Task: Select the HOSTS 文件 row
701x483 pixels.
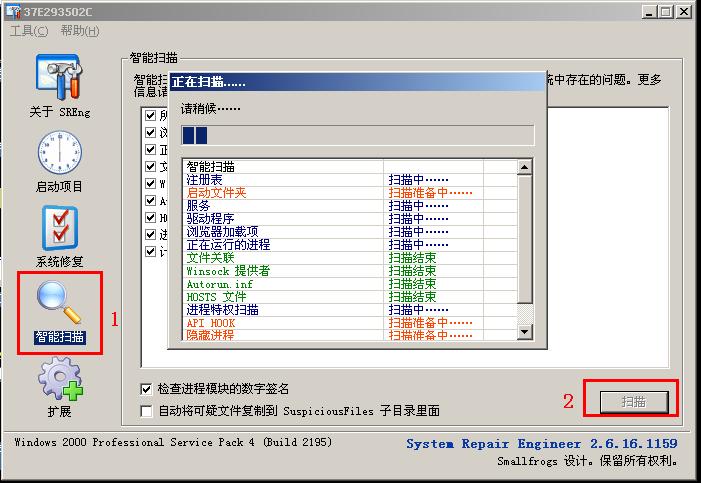Action: coord(350,297)
